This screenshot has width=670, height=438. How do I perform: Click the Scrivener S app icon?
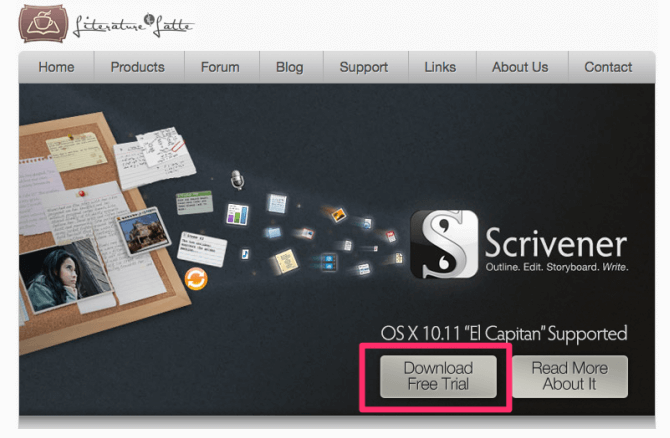tap(444, 244)
